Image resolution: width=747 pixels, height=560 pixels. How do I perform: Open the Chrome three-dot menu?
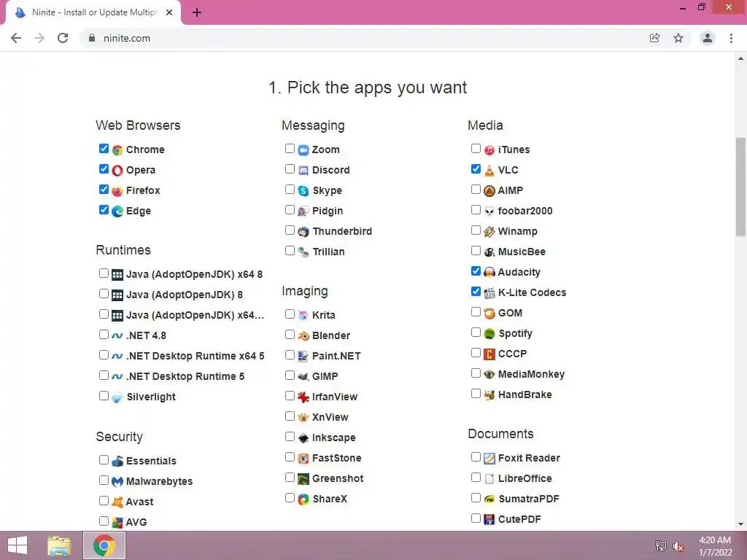[731, 38]
